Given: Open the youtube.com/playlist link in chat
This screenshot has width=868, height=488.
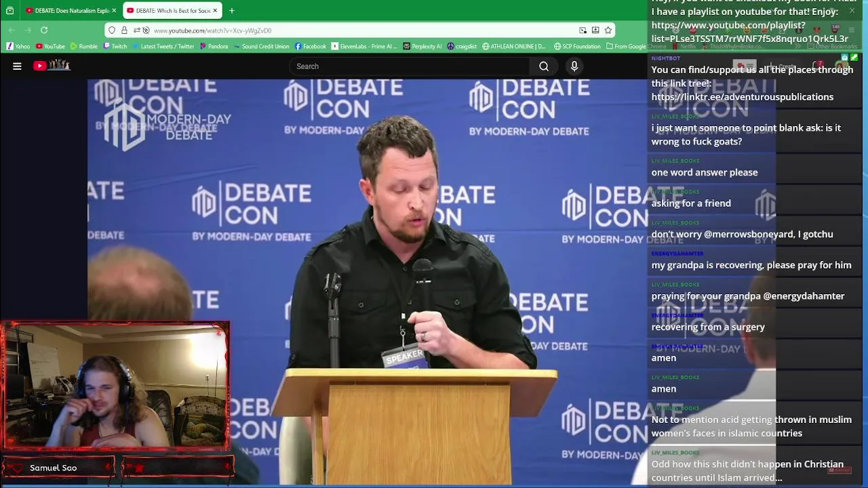Looking at the screenshot, I should (x=749, y=32).
